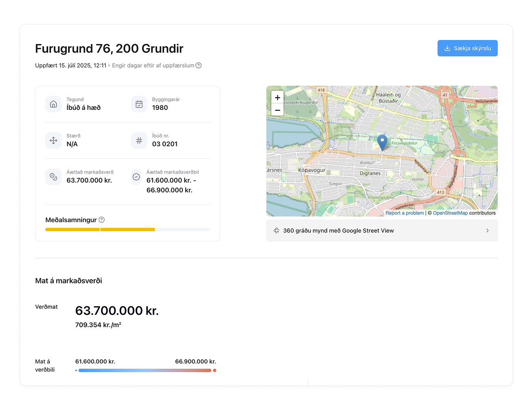
Task: Click the blue-to-red price range bar
Action: coord(145,370)
